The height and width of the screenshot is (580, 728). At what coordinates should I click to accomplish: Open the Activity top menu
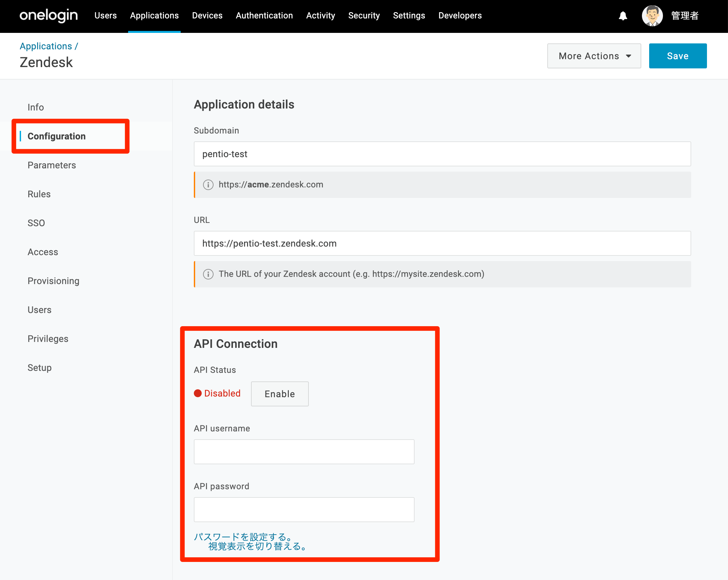pos(320,15)
